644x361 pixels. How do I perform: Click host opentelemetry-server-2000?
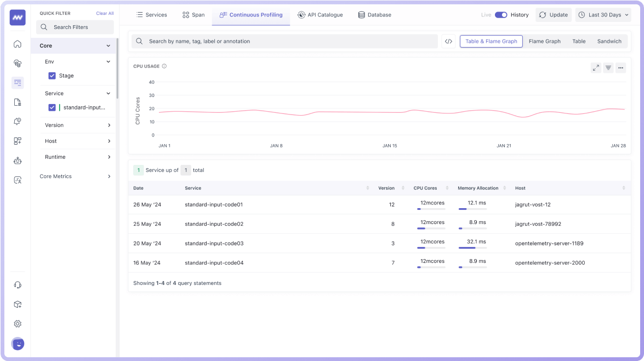550,263
